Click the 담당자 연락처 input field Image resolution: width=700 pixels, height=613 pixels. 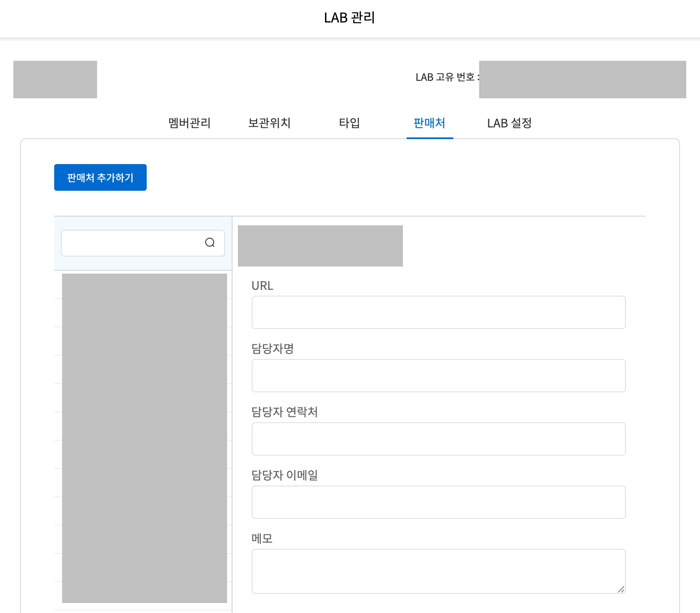[439, 439]
